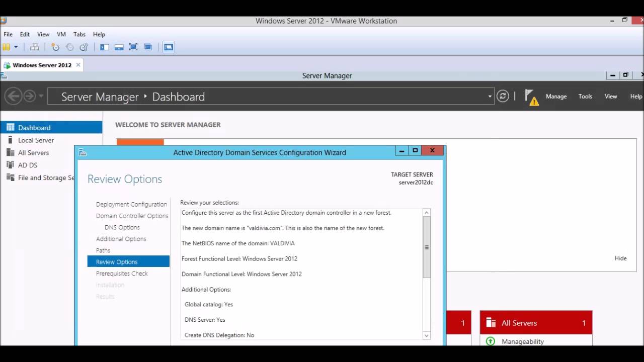Close the Windows Server 2012 VM tab
This screenshot has width=644, height=362.
click(x=78, y=65)
